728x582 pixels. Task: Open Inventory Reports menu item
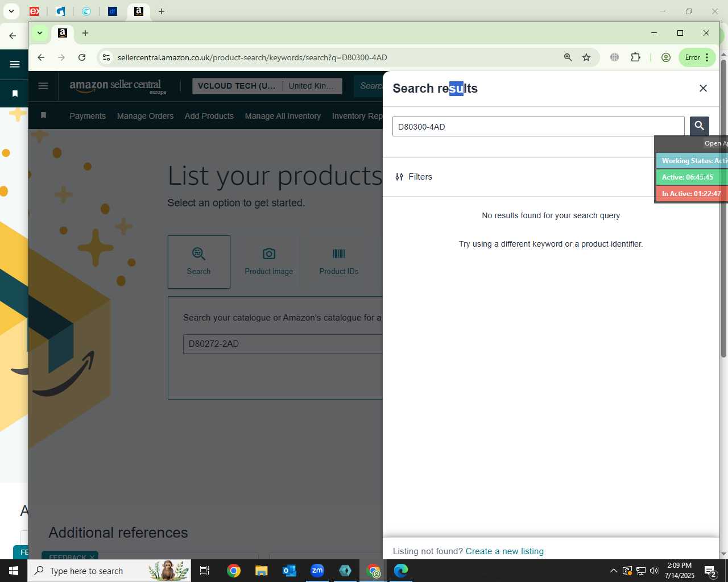357,116
